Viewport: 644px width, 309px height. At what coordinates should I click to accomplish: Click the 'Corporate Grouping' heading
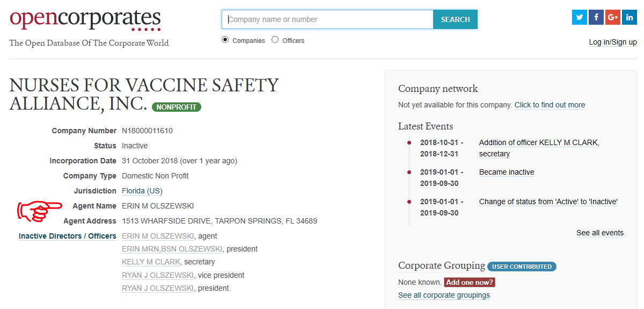[441, 265]
